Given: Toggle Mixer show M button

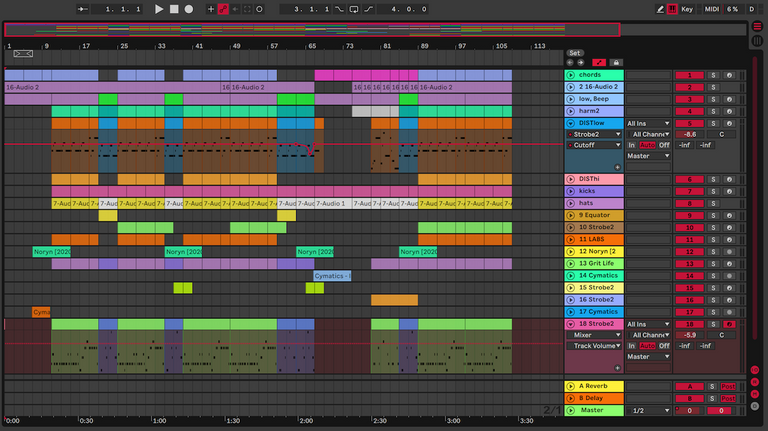Looking at the screenshot, I should point(755,394).
